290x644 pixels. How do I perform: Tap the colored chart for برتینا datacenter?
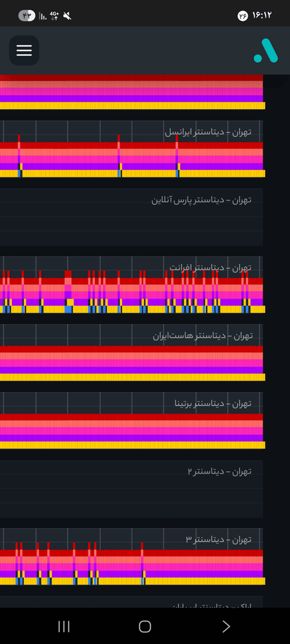click(131, 431)
